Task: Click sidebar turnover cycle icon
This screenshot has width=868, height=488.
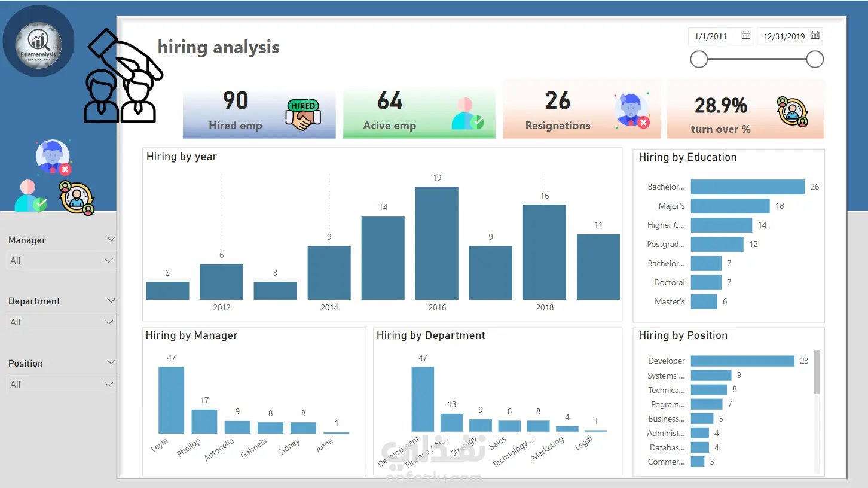Action: 77,198
